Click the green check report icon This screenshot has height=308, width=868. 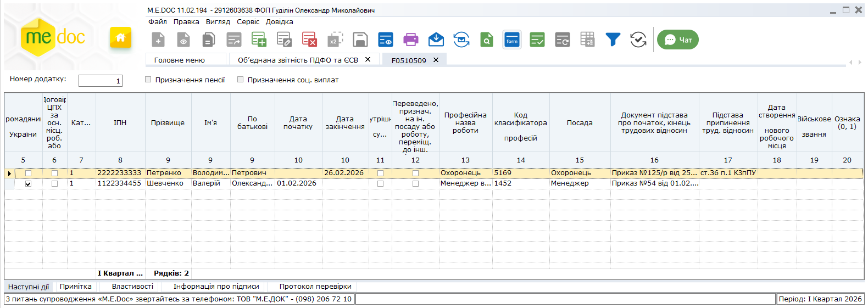537,40
